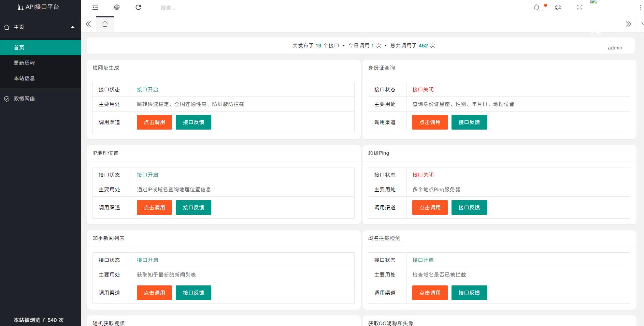Click the home tab icon
Viewport: 644px width, 326px height.
point(105,24)
